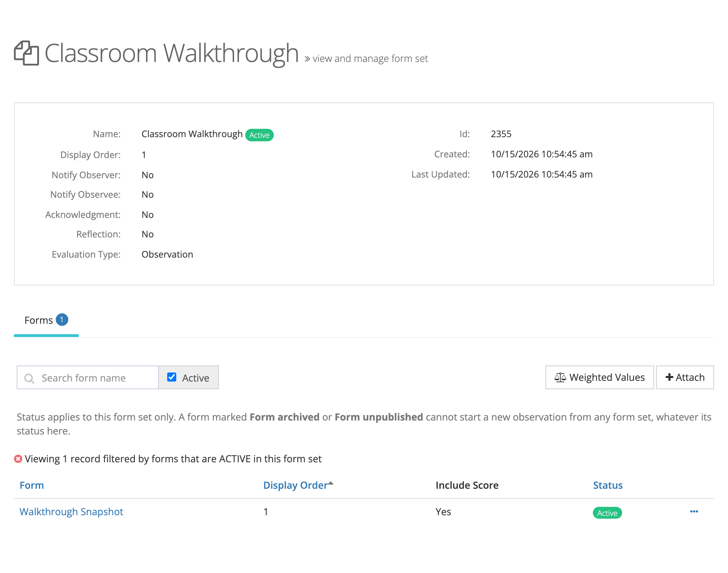Toggle the Active filter checkbox

tap(172, 377)
